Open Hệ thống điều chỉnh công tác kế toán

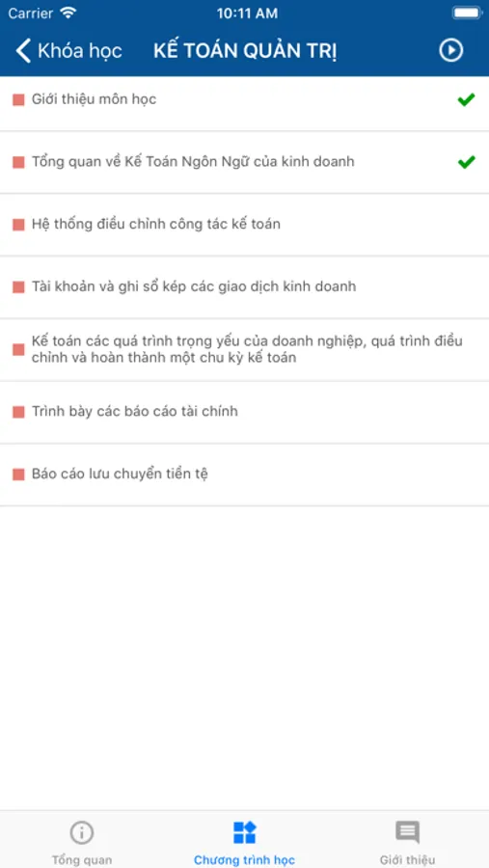[244, 225]
